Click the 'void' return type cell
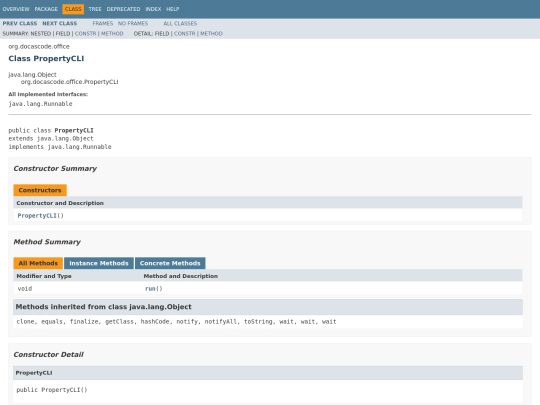Image resolution: width=540 pixels, height=405 pixels. click(25, 289)
